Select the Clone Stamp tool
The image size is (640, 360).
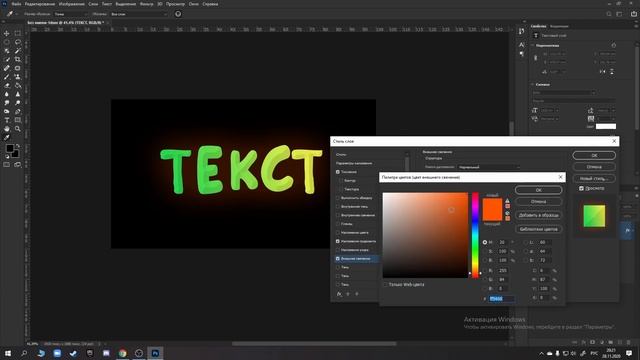18,77
